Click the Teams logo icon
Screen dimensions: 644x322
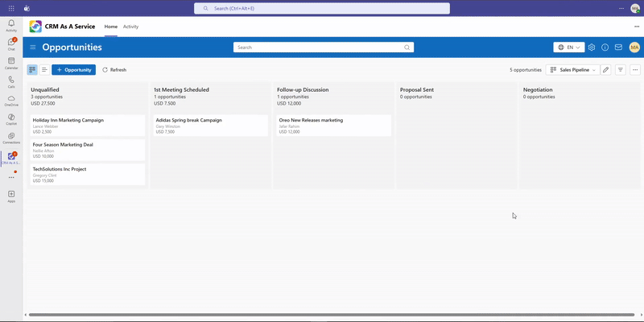[27, 8]
